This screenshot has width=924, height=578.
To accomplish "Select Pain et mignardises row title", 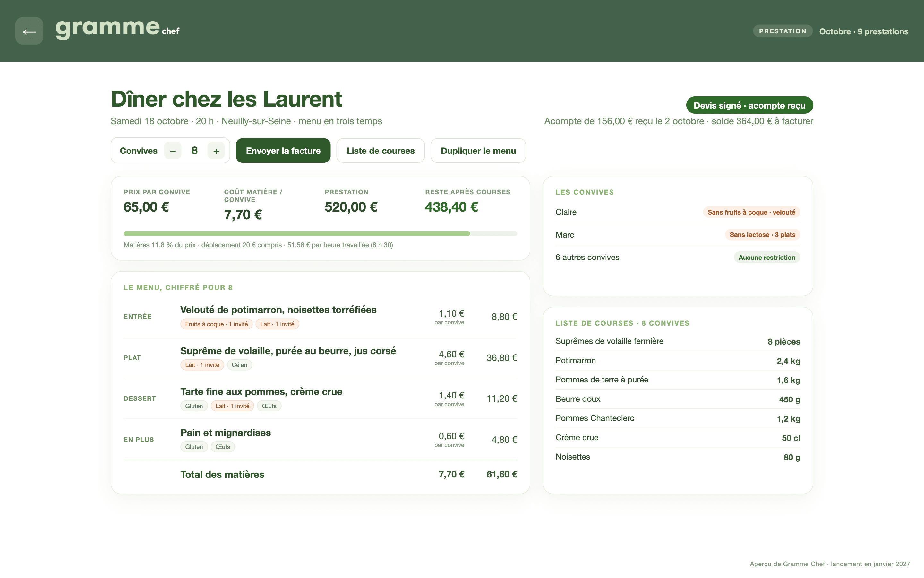I will [225, 433].
